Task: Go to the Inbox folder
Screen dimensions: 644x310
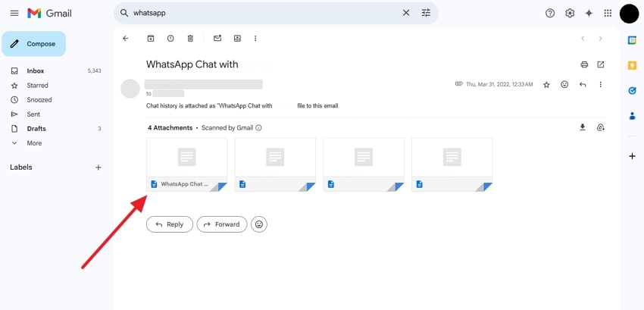Action: tap(36, 71)
